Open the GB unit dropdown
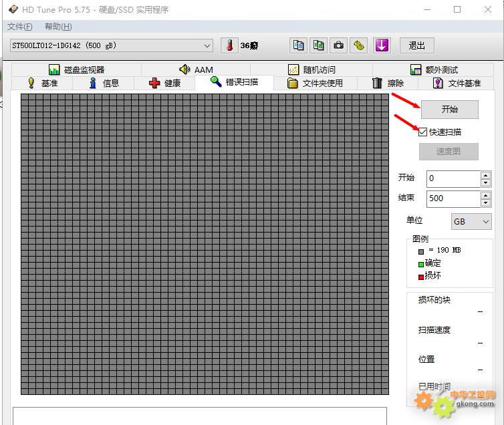 pos(471,222)
